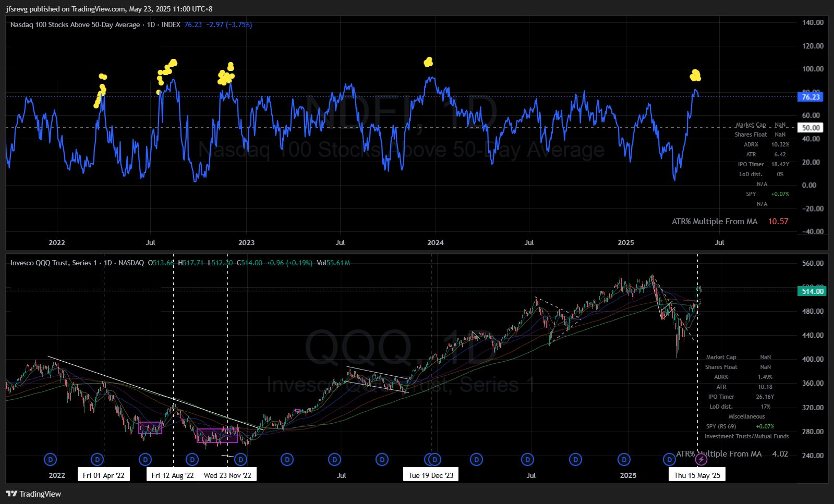Select the Thu 15 May '25 date label
This screenshot has width=834, height=504.
click(697, 475)
